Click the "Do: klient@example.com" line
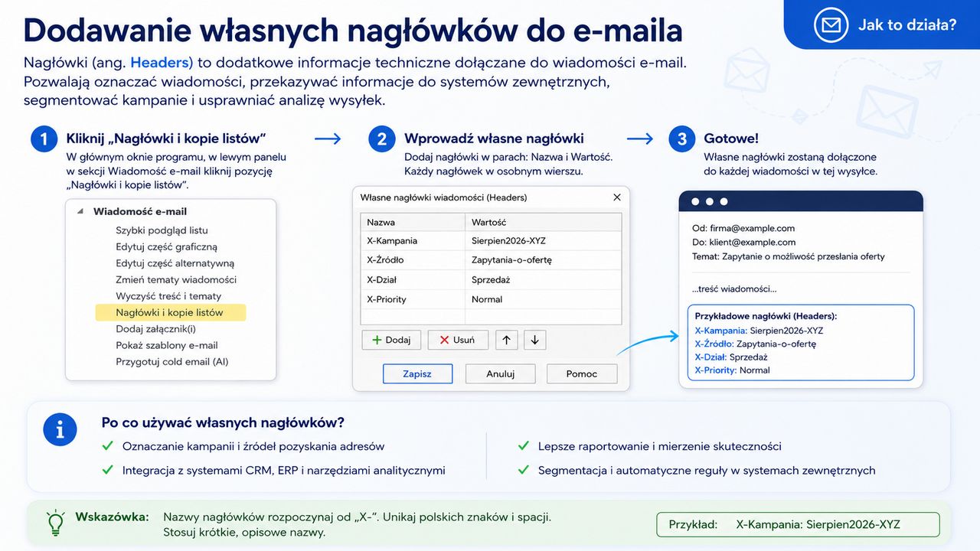This screenshot has height=551, width=980. coord(743,243)
